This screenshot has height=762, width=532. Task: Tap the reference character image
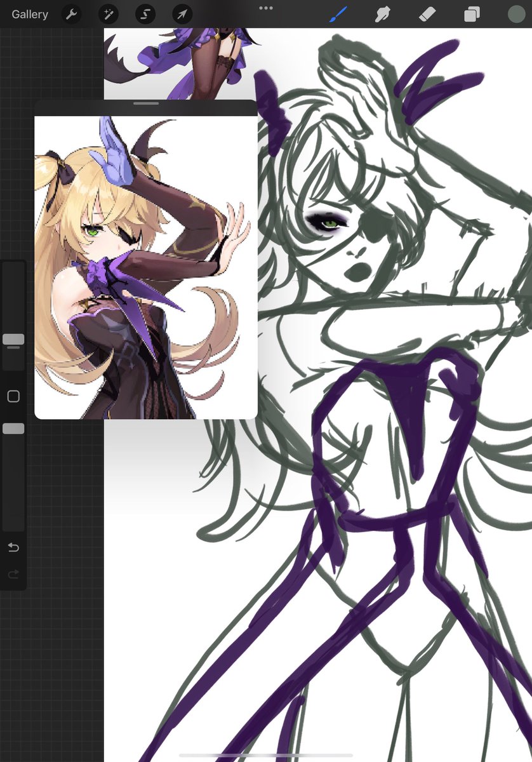click(145, 267)
